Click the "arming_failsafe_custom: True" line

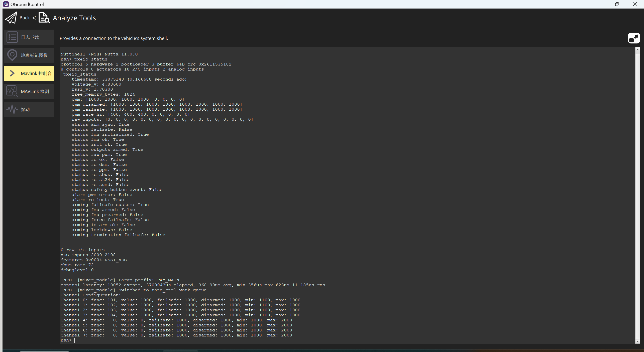tap(110, 205)
